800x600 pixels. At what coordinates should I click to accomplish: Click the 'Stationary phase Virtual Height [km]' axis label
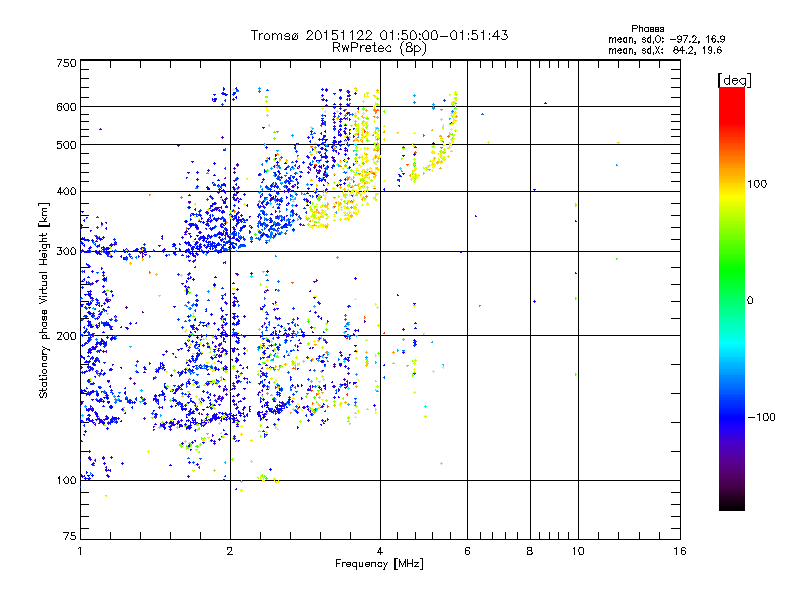pos(44,300)
